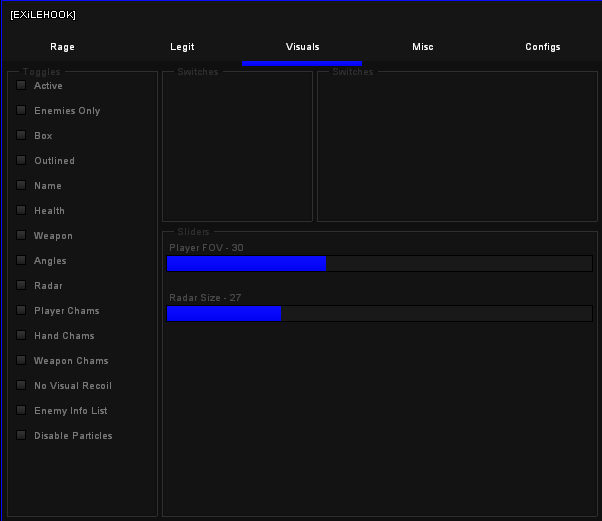Viewport: 602px width, 521px height.
Task: Click the EXILEHOOK window title
Action: pos(43,15)
